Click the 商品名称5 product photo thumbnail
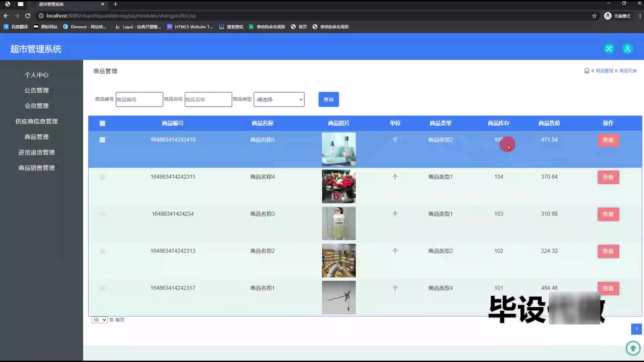644x362 pixels. coord(338,149)
